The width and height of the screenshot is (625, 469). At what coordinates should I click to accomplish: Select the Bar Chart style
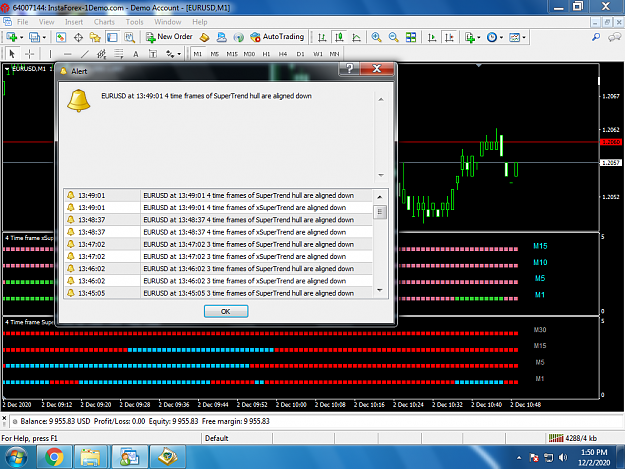(322, 37)
